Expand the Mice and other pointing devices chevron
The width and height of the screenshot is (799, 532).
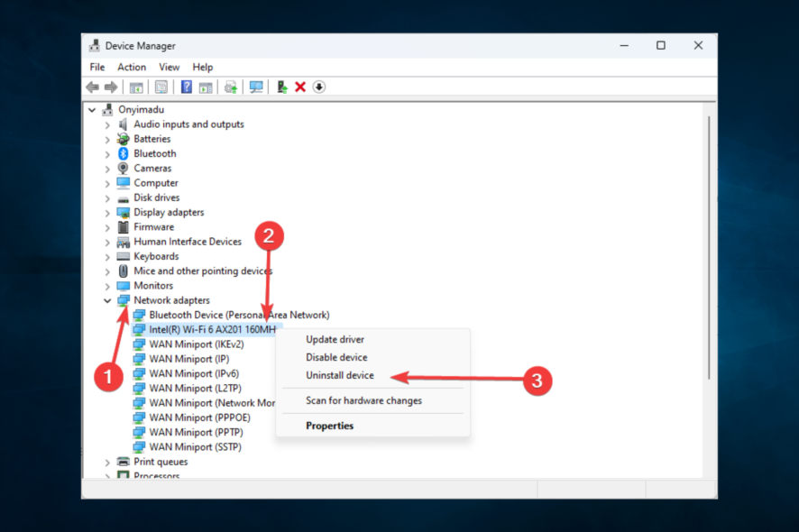[x=107, y=272]
